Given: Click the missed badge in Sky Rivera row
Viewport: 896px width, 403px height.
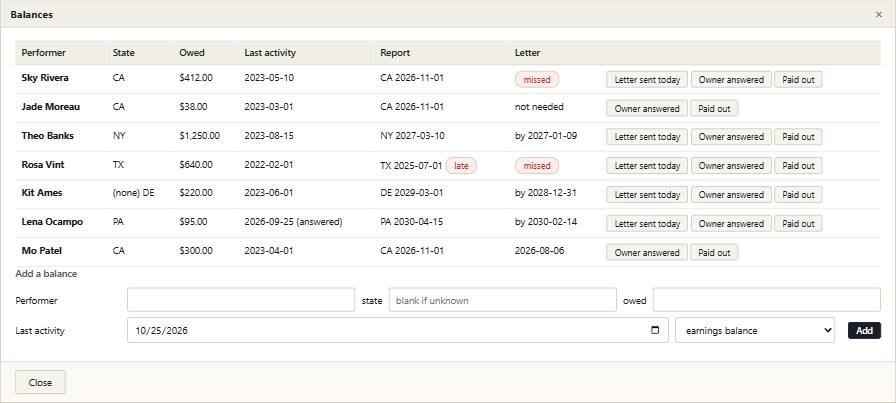Looking at the screenshot, I should tap(537, 79).
